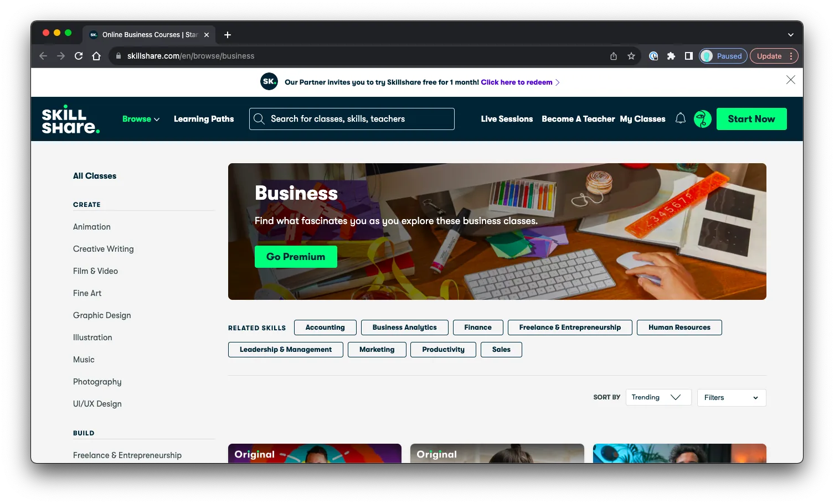Choose the Marketing skill tag
The height and width of the screenshot is (504, 834).
click(x=377, y=350)
